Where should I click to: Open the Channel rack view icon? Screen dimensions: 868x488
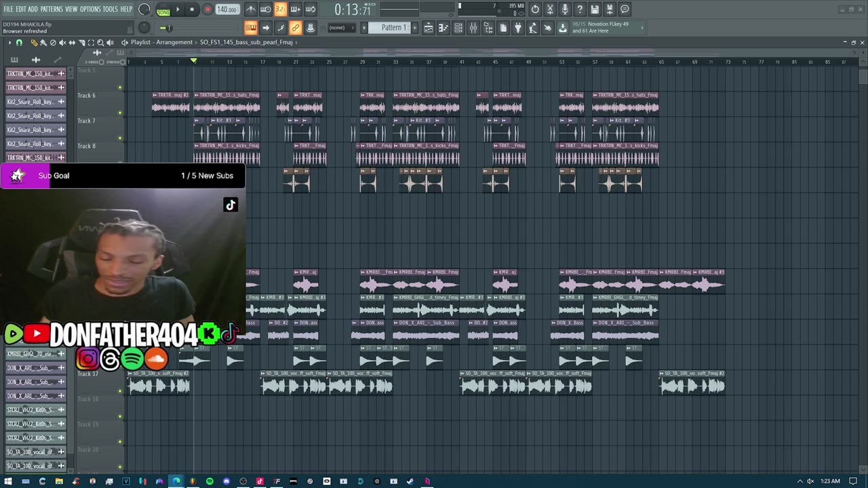pos(458,28)
